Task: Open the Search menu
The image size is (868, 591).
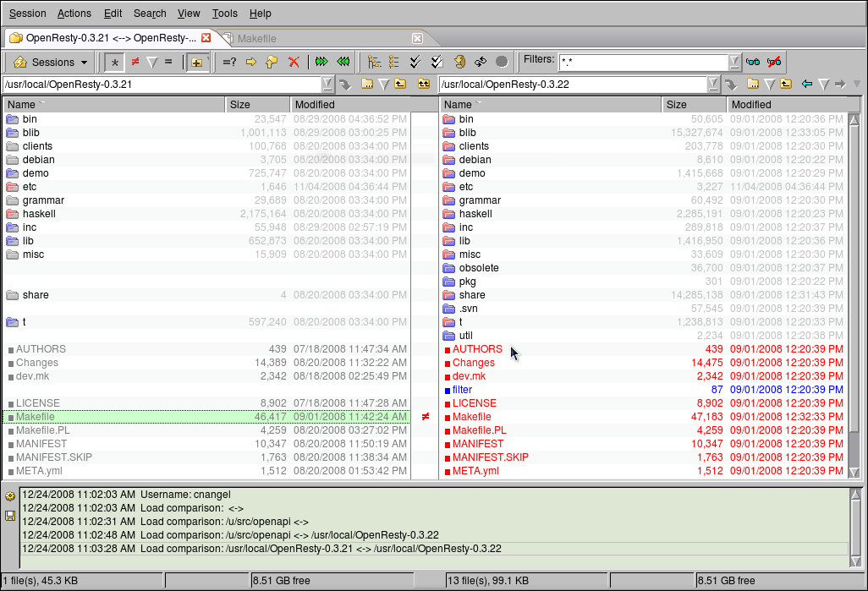Action: pos(150,14)
